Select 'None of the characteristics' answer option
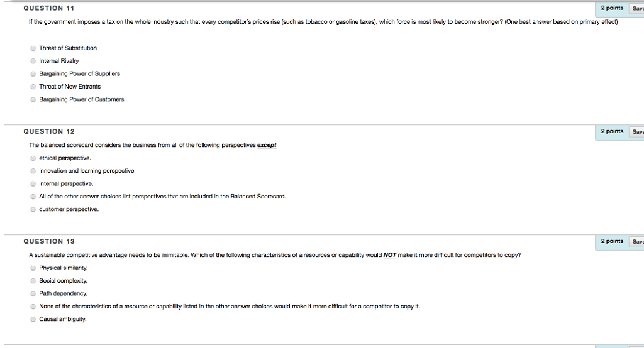 pos(32,307)
